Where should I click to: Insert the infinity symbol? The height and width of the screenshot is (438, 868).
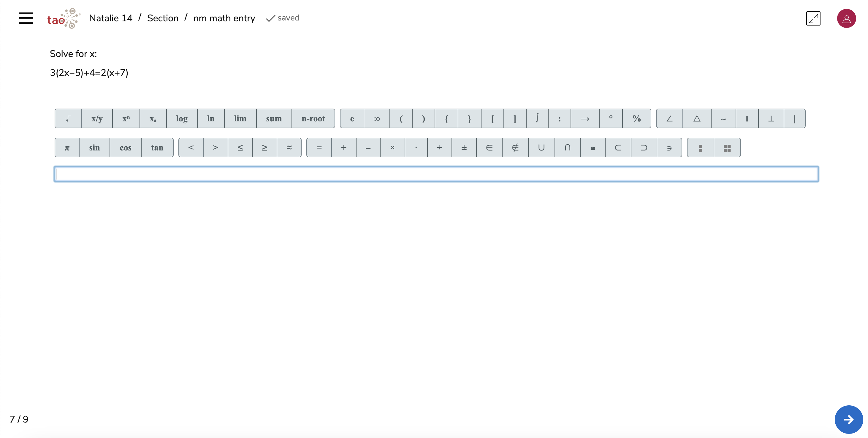[x=376, y=119]
